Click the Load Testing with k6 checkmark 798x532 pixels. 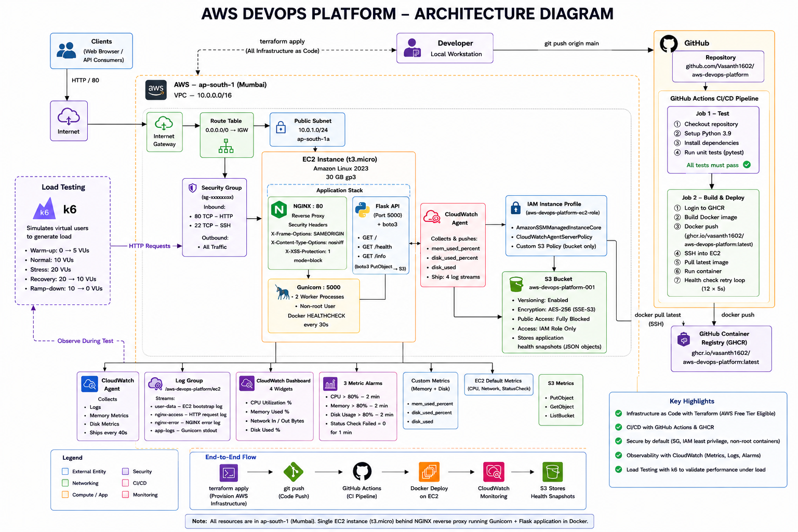coord(618,469)
